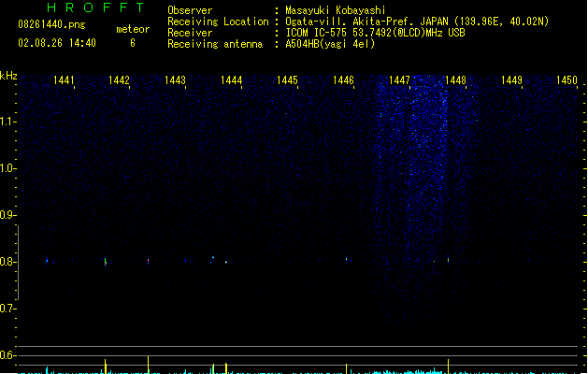
Task: Click the meteor echo just before 1448
Action: tap(448, 260)
